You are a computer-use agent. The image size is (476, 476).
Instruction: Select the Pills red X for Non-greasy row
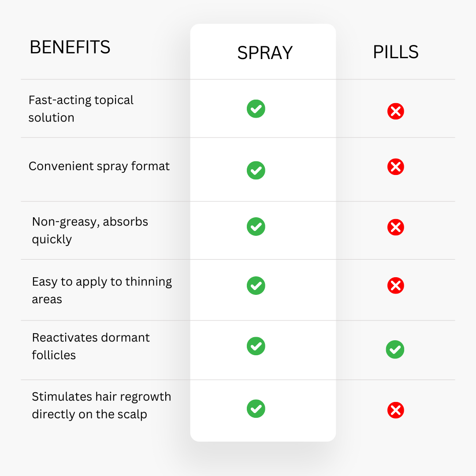pyautogui.click(x=395, y=227)
